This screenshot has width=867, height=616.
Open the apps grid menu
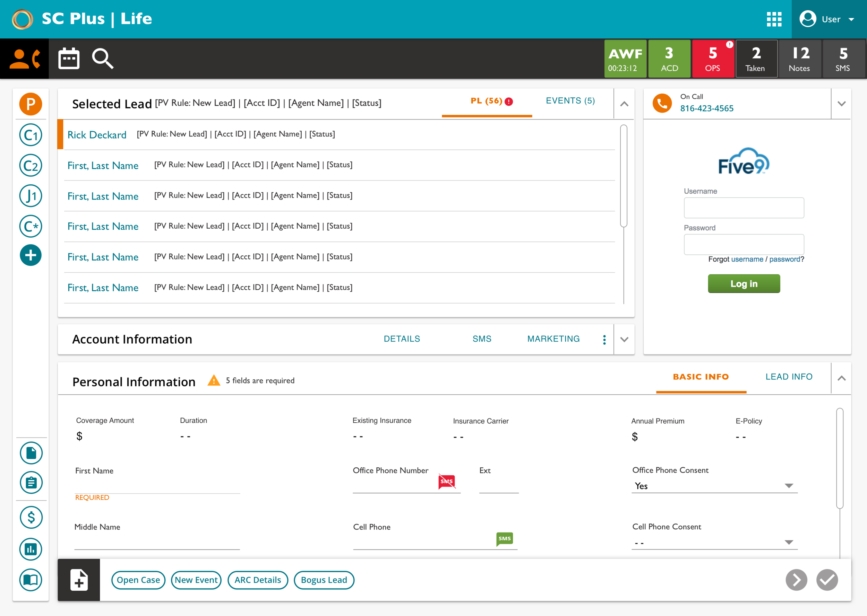[x=774, y=19]
